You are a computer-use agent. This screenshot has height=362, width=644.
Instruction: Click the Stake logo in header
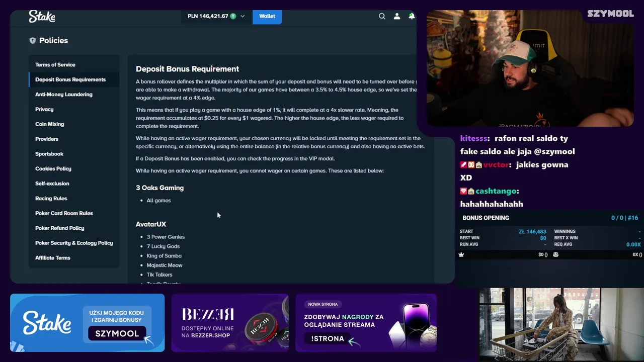tap(42, 17)
